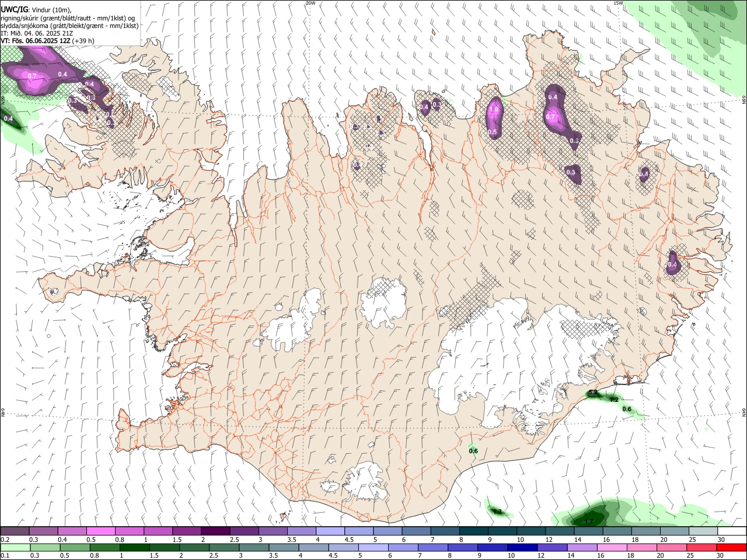The height and width of the screenshot is (560, 747).
Task: Click the UWC/IG Vindur (10m) title text
Action: pyautogui.click(x=36, y=9)
